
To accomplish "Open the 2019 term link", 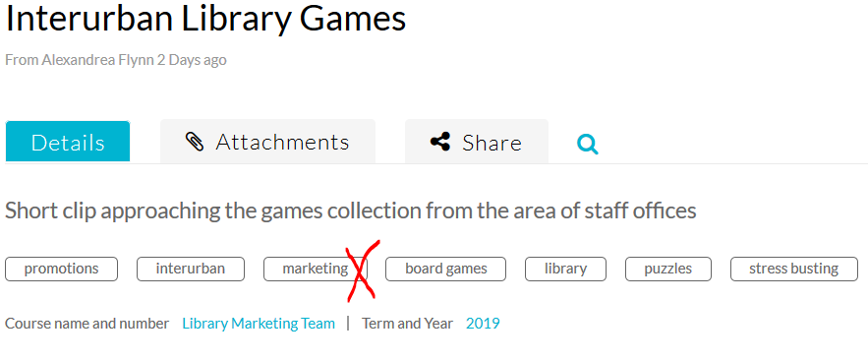I will (x=483, y=324).
